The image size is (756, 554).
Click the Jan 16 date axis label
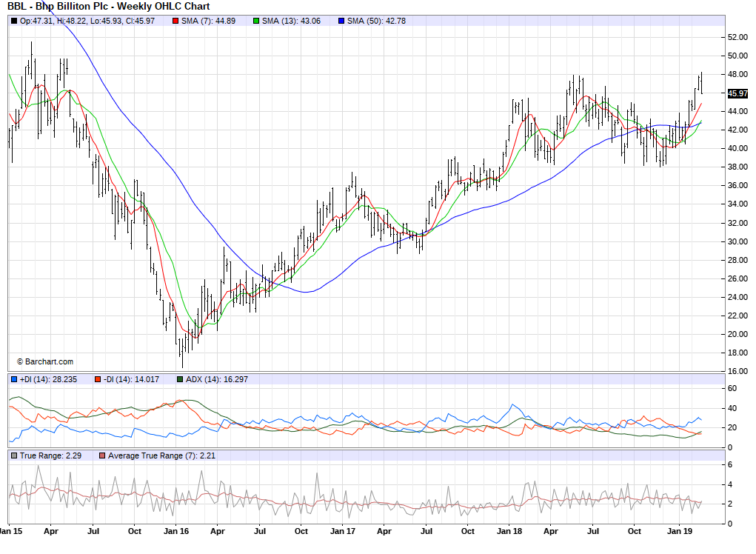point(176,531)
